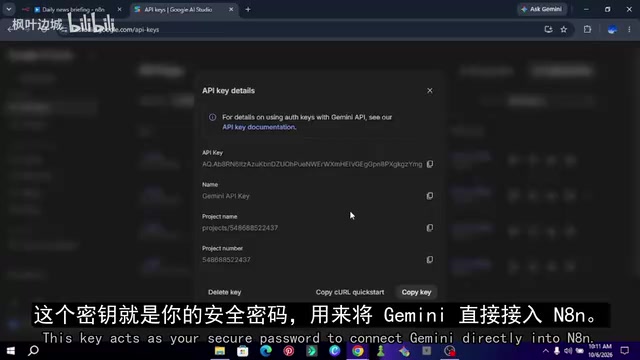Click Copy cURL quickstart
640x360 pixels.
(350, 292)
